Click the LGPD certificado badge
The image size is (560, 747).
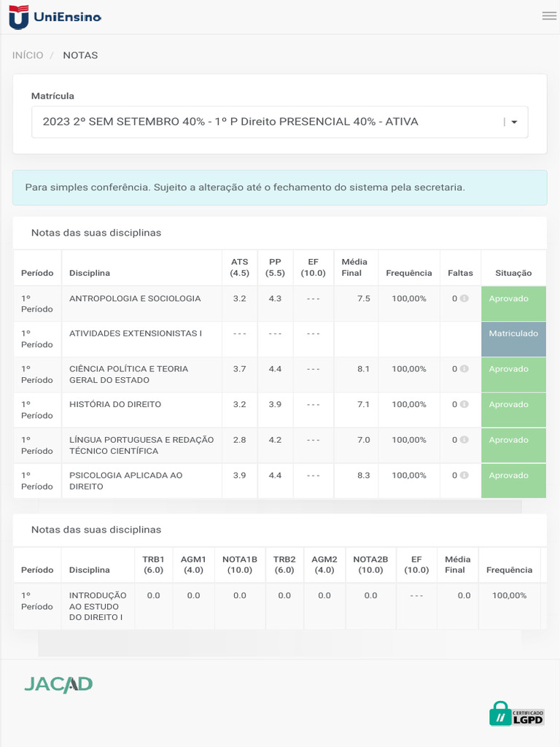[x=516, y=713]
